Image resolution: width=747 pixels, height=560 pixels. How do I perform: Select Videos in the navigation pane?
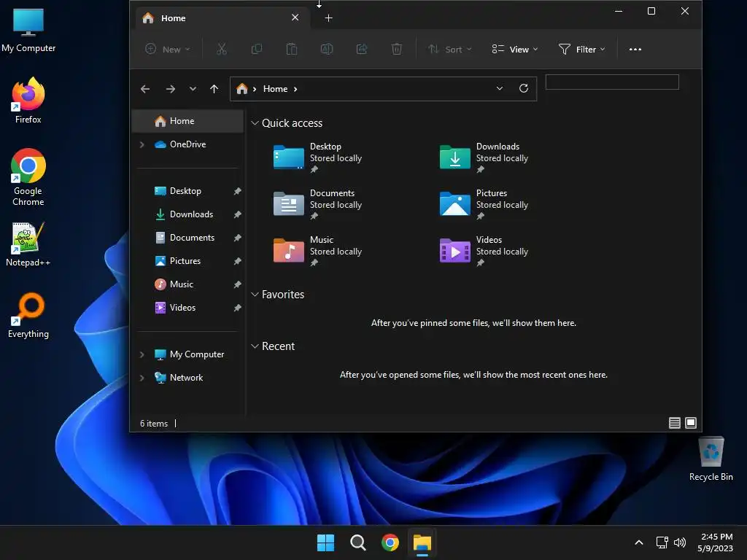[187, 308]
